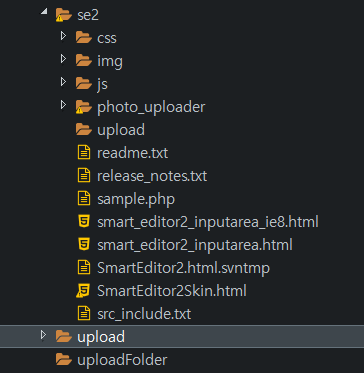Viewport: 364px width, 373px height.
Task: Click the js folder icon
Action: point(84,84)
